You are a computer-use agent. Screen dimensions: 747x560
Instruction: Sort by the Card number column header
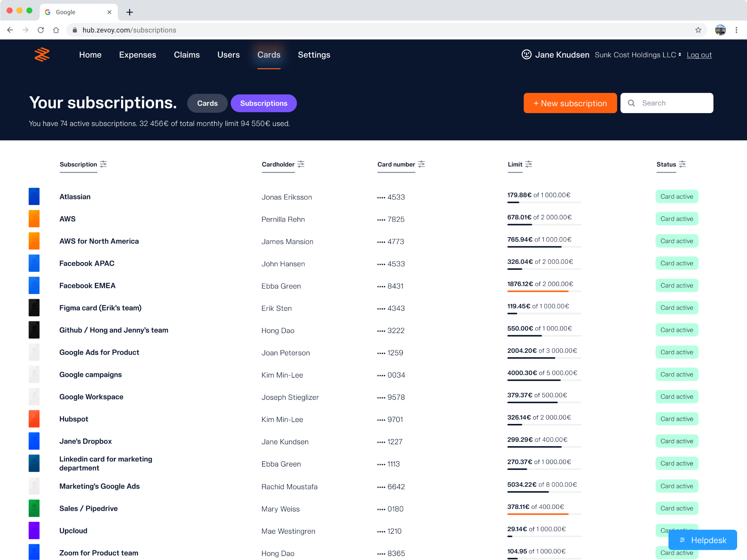[396, 165]
